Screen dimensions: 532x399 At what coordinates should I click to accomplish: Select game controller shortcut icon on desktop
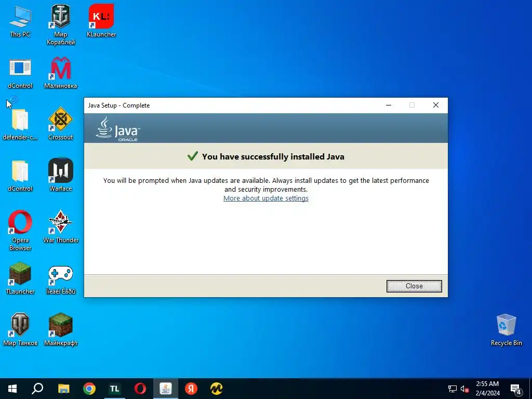pyautogui.click(x=61, y=279)
